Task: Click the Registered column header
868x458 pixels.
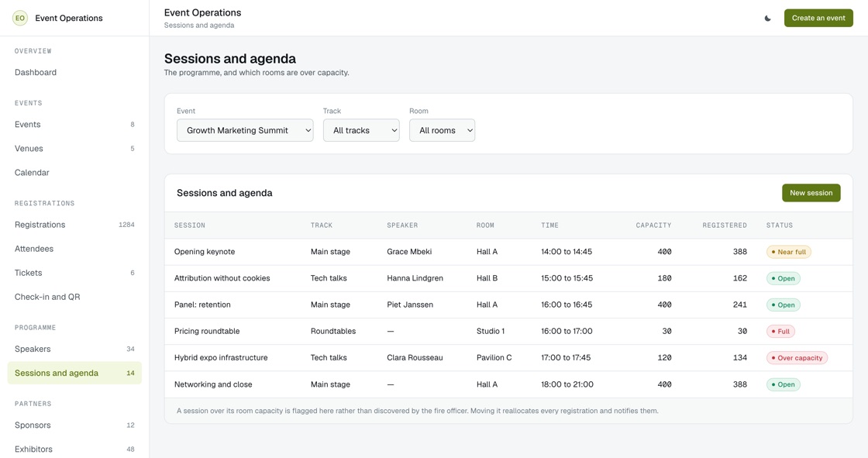Action: point(725,226)
